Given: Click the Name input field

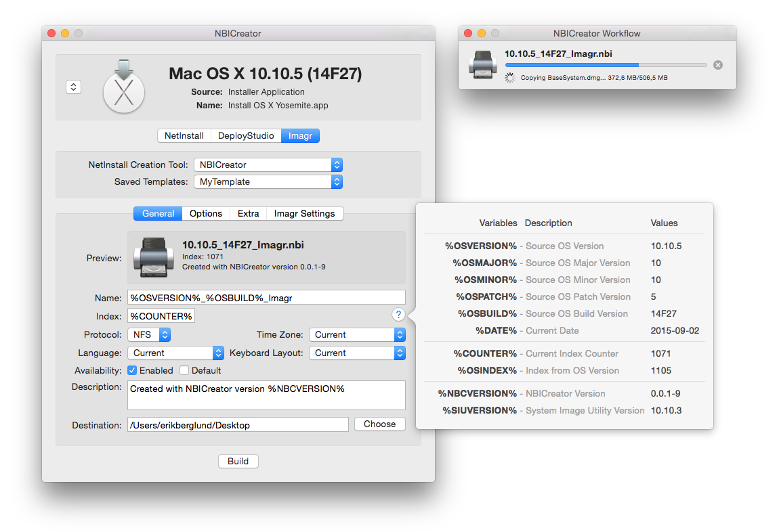Looking at the screenshot, I should (x=266, y=297).
